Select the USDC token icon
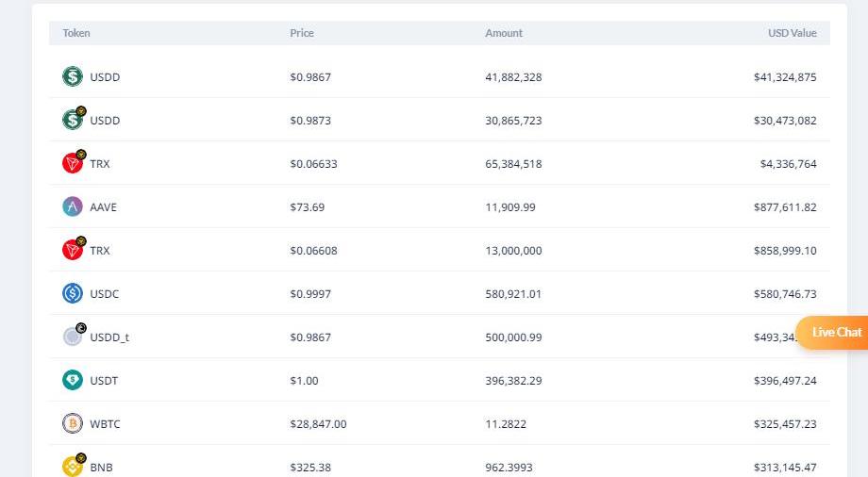868x477 pixels. point(73,294)
